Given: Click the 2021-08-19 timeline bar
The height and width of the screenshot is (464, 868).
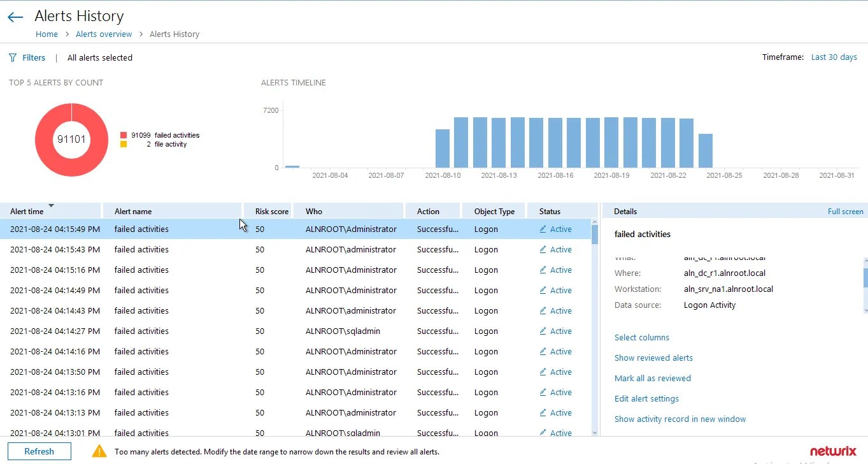Looking at the screenshot, I should (x=611, y=143).
